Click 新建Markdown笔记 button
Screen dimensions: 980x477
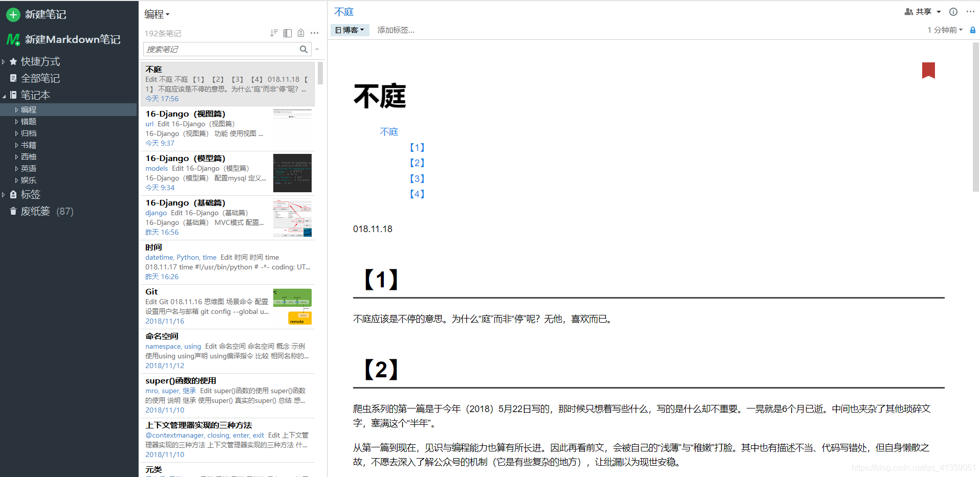(x=63, y=39)
